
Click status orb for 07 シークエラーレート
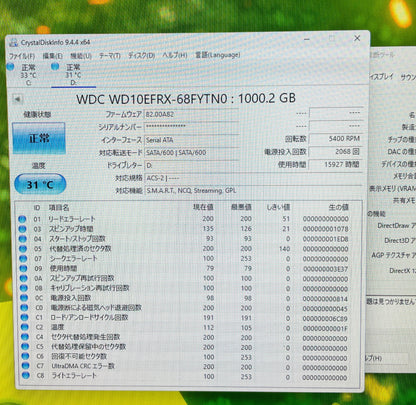click(x=23, y=258)
